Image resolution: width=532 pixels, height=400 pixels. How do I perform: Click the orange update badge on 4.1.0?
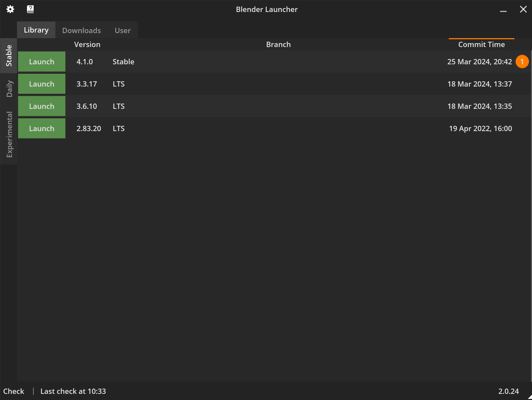(522, 62)
